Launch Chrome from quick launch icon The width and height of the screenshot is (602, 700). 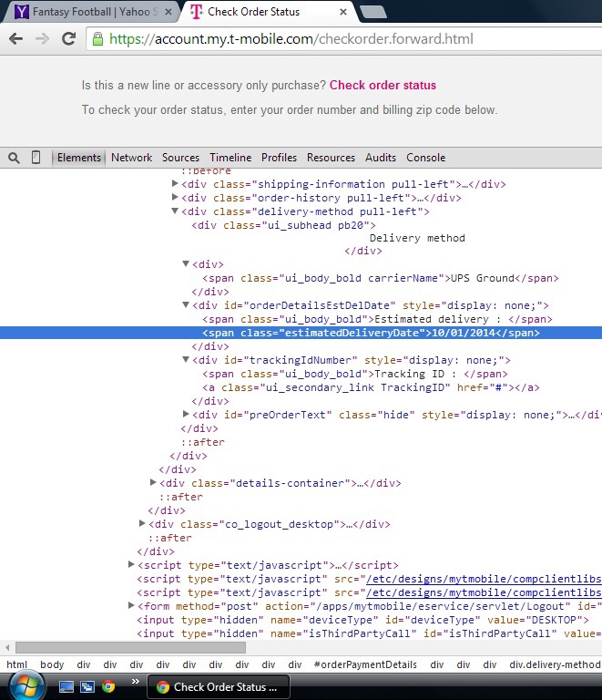pos(108,686)
